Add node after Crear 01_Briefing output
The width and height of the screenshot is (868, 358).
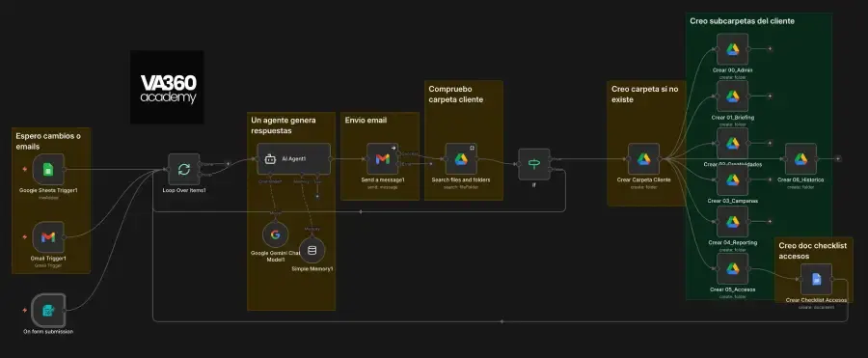[x=770, y=96]
